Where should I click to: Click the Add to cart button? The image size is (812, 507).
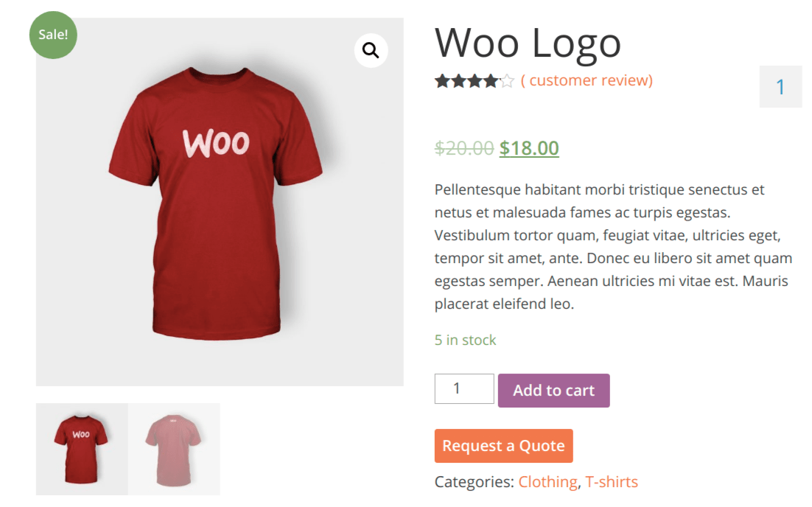553,391
